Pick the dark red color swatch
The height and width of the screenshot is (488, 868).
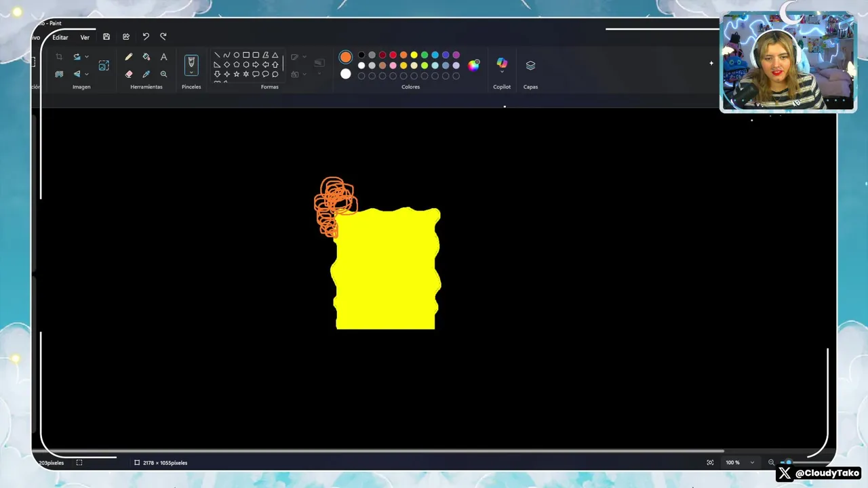[382, 55]
